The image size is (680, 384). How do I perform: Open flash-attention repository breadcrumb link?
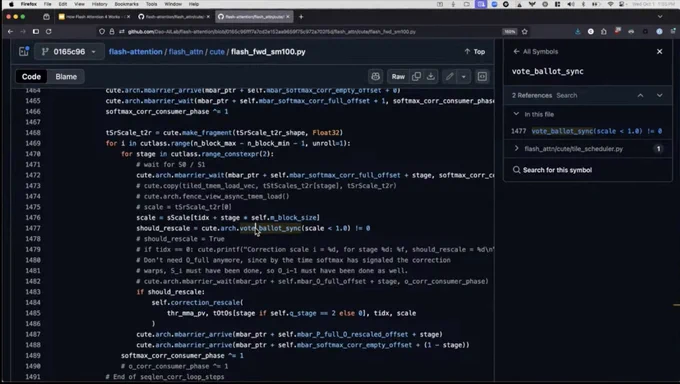135,52
